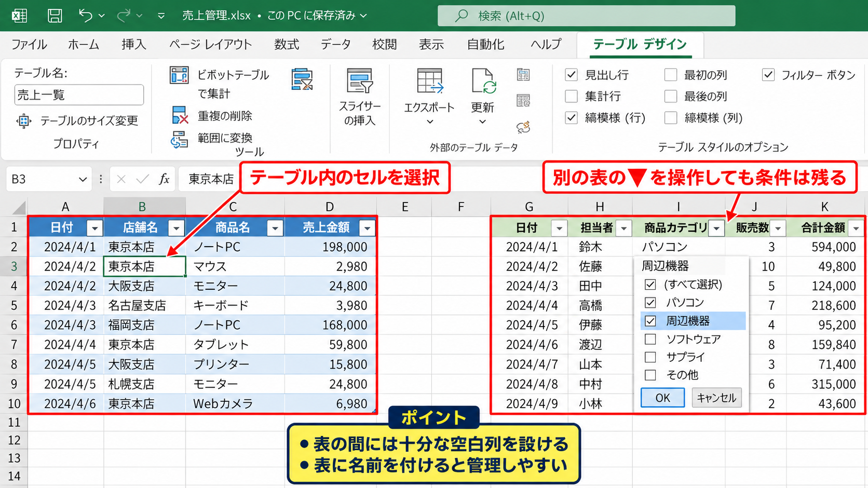Enable the 最後の列 checkbox
This screenshot has width=868, height=488.
(671, 96)
